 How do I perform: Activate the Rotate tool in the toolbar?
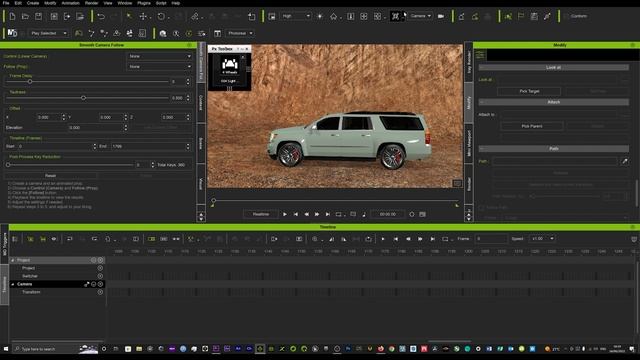[x=161, y=16]
